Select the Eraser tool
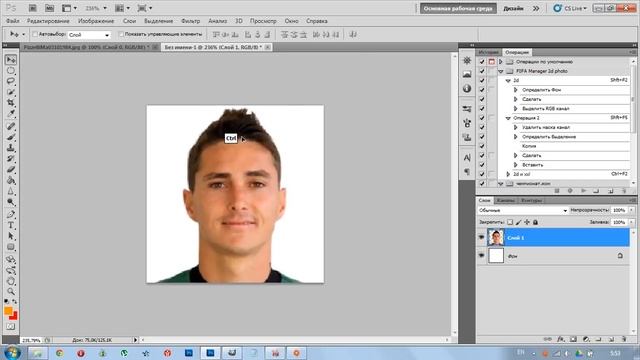 pyautogui.click(x=11, y=169)
